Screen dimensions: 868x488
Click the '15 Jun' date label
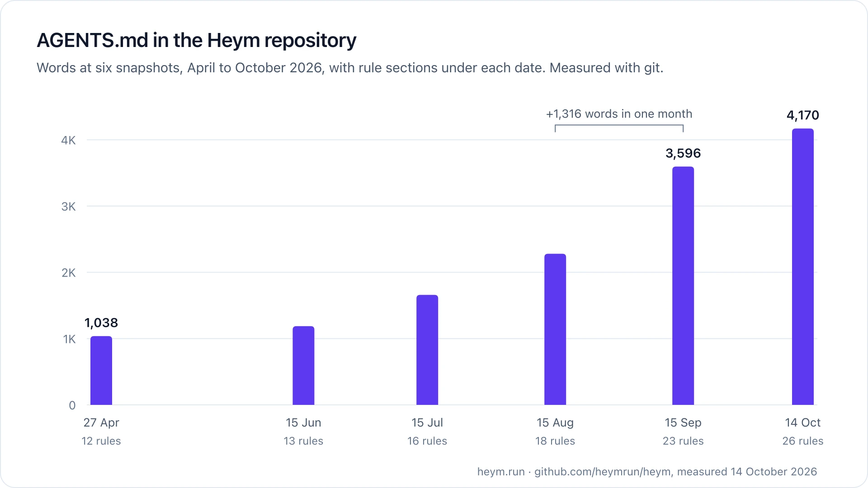303,423
